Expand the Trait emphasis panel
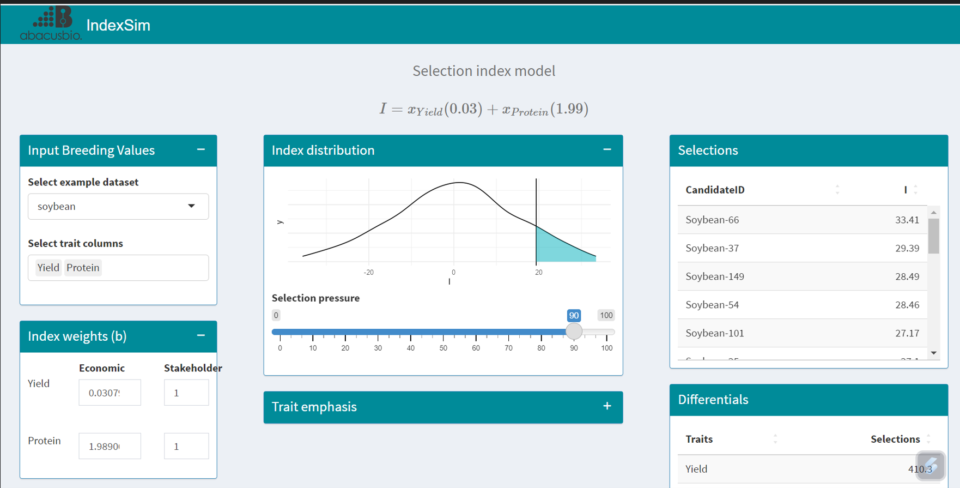The image size is (960, 488). coord(606,407)
